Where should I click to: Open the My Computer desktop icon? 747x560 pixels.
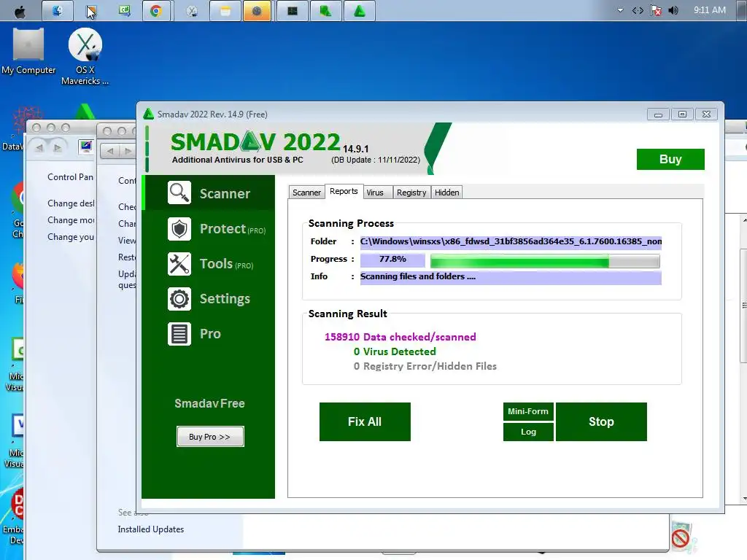(x=28, y=52)
